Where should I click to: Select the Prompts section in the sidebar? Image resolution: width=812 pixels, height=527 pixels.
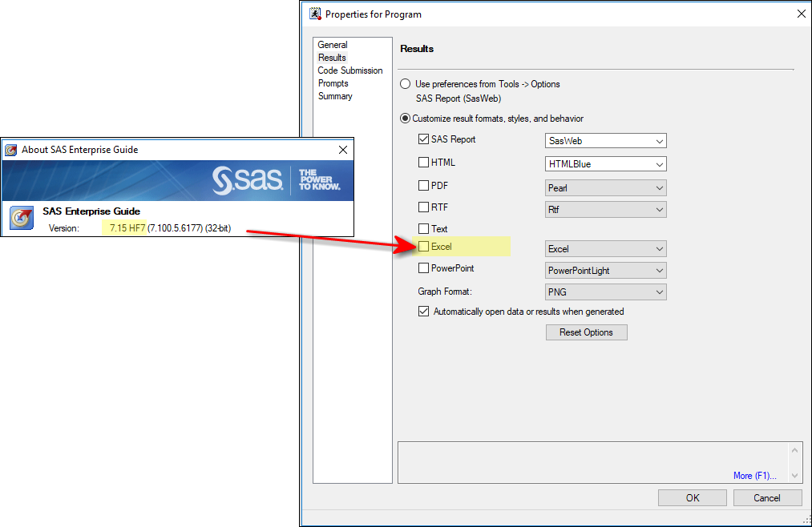(x=333, y=82)
